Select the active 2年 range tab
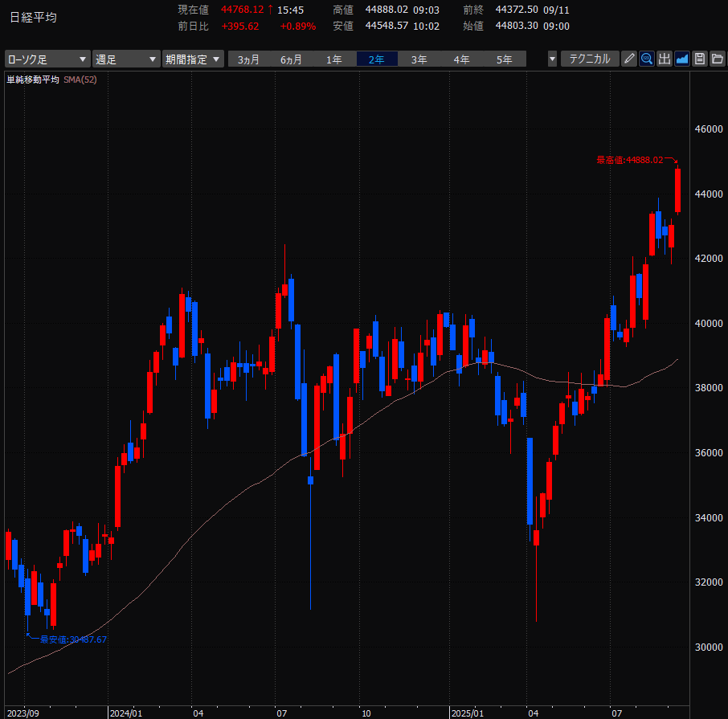The image size is (728, 719). click(377, 59)
